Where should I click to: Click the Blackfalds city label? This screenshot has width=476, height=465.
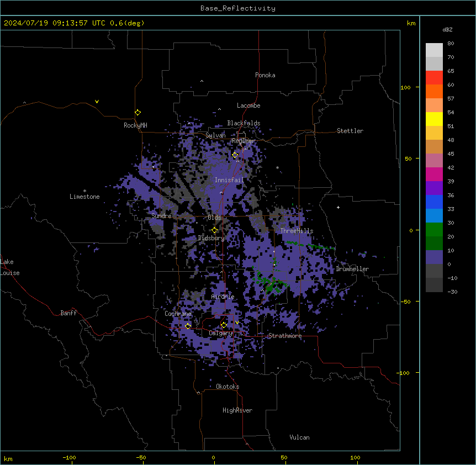pos(244,123)
